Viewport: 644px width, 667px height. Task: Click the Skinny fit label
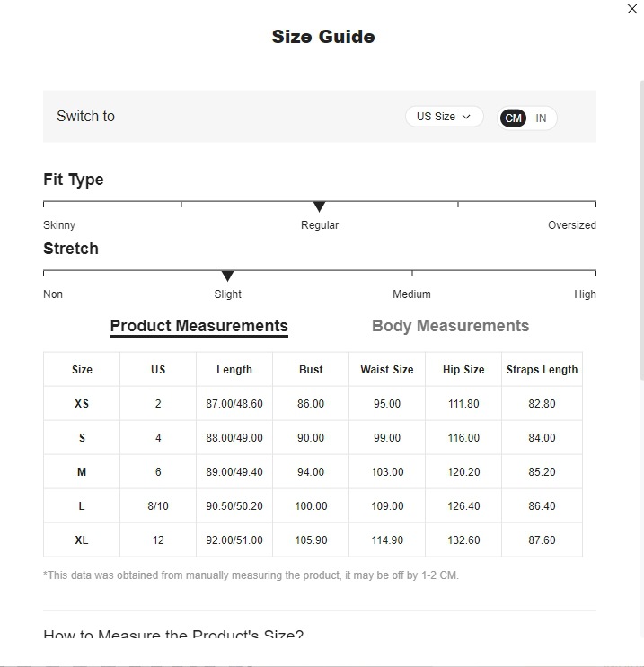pos(59,225)
